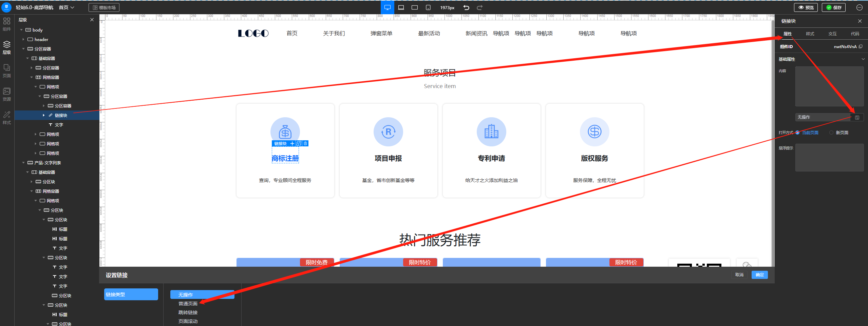
Task: Open the 资源 resources sidebar panel
Action: pos(7,94)
